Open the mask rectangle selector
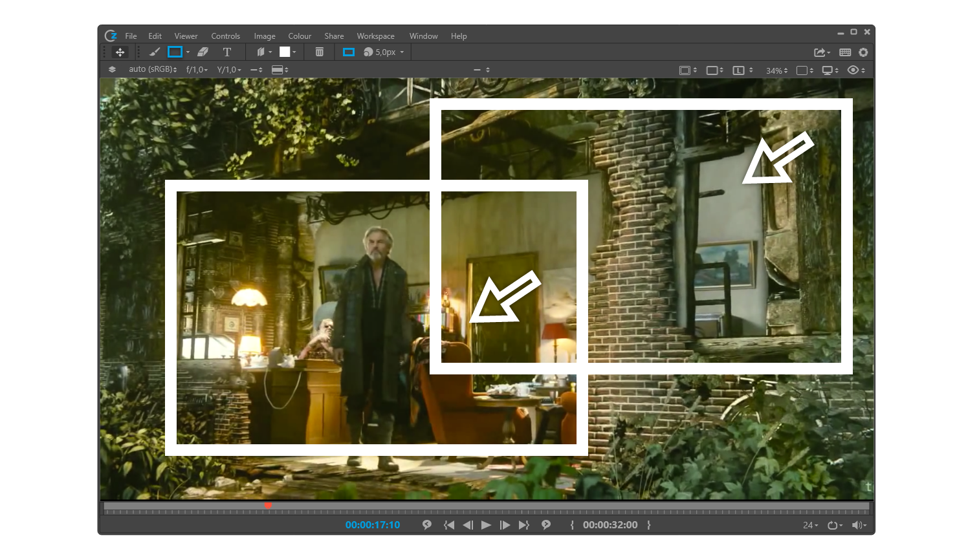The image size is (968, 560). coord(715,70)
